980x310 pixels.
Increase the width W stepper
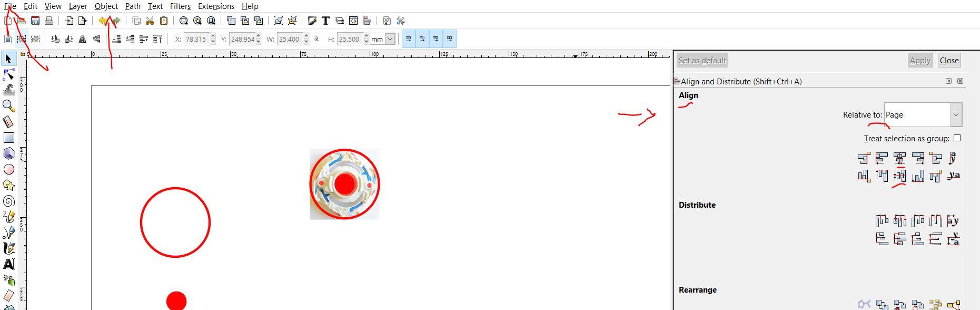pos(306,36)
